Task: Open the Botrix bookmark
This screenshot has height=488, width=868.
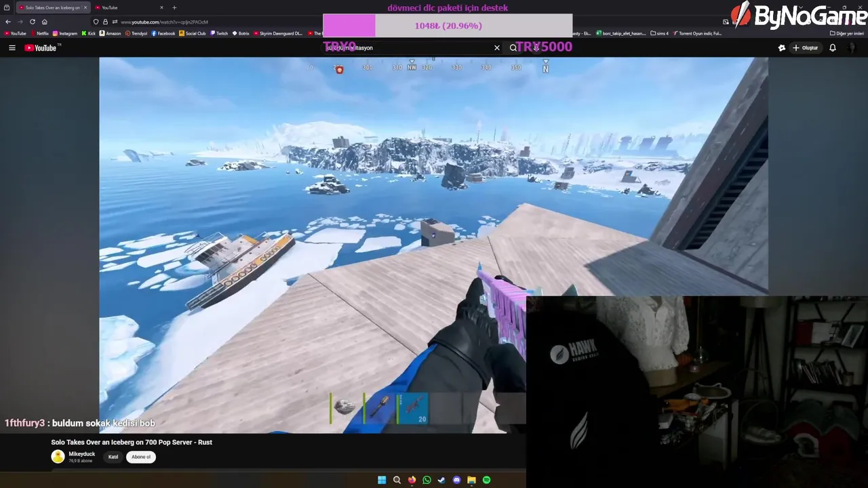Action: tap(241, 33)
